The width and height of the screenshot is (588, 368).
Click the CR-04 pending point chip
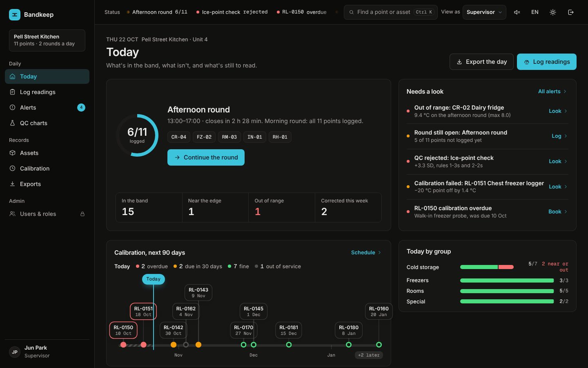179,137
